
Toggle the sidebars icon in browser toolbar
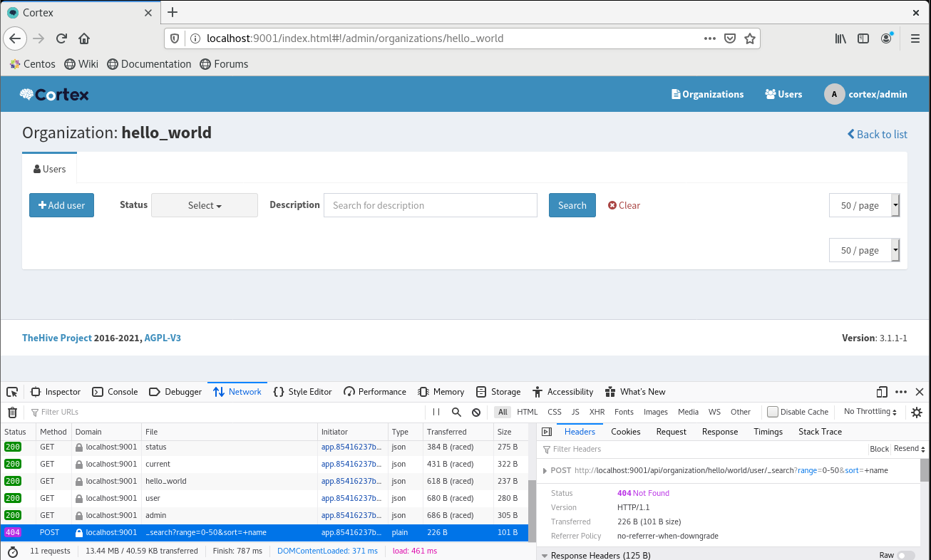click(863, 38)
